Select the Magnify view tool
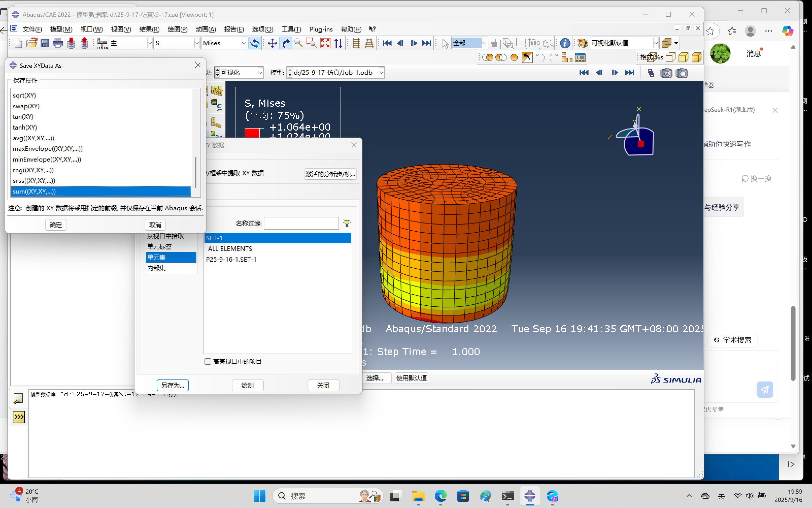The image size is (812, 508). [298, 43]
